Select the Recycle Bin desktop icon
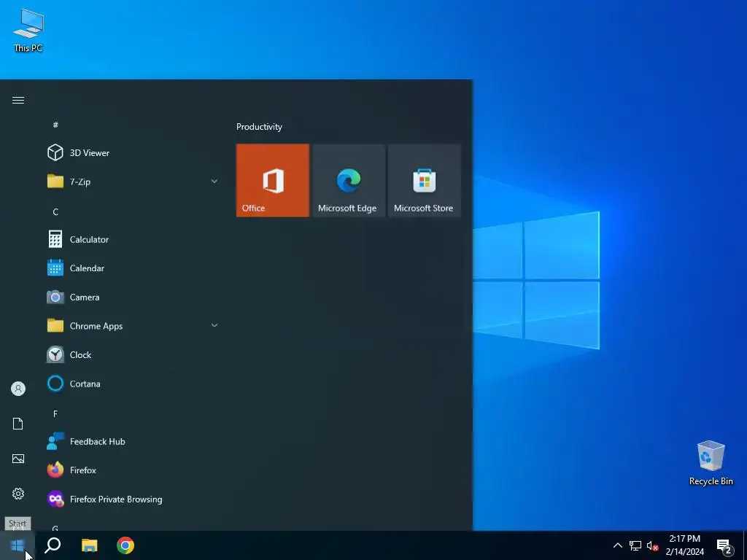 pyautogui.click(x=711, y=463)
